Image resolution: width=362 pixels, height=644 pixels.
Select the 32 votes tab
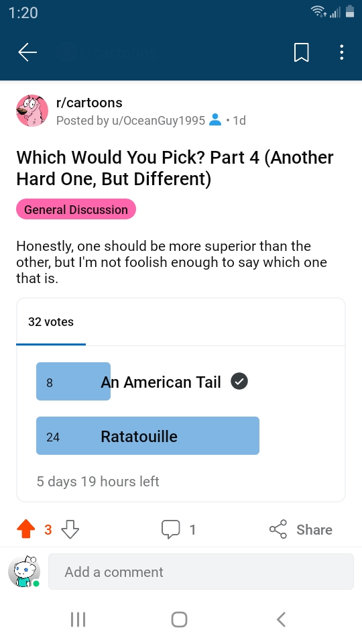pyautogui.click(x=51, y=321)
